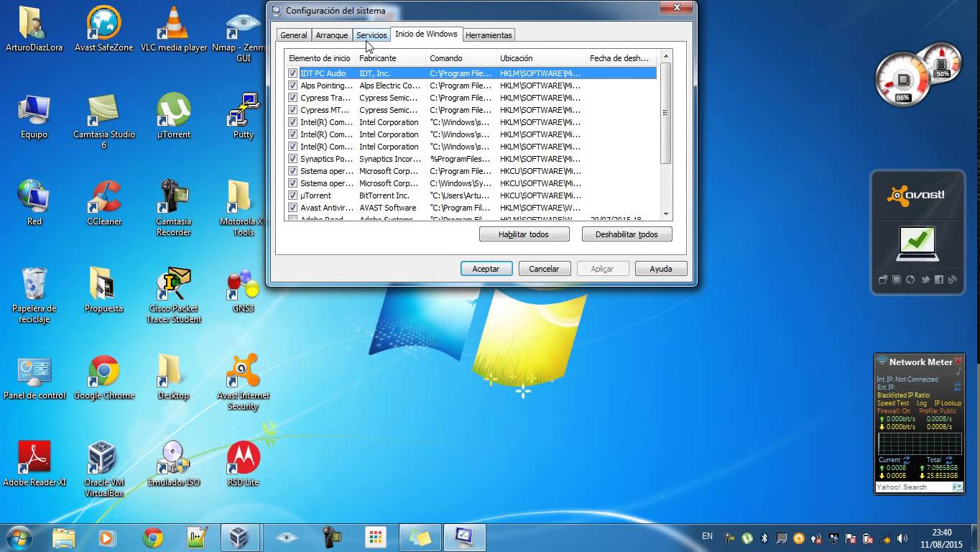This screenshot has width=980, height=552.
Task: Click the startup list vertical scrollbar thumb
Action: (666, 113)
